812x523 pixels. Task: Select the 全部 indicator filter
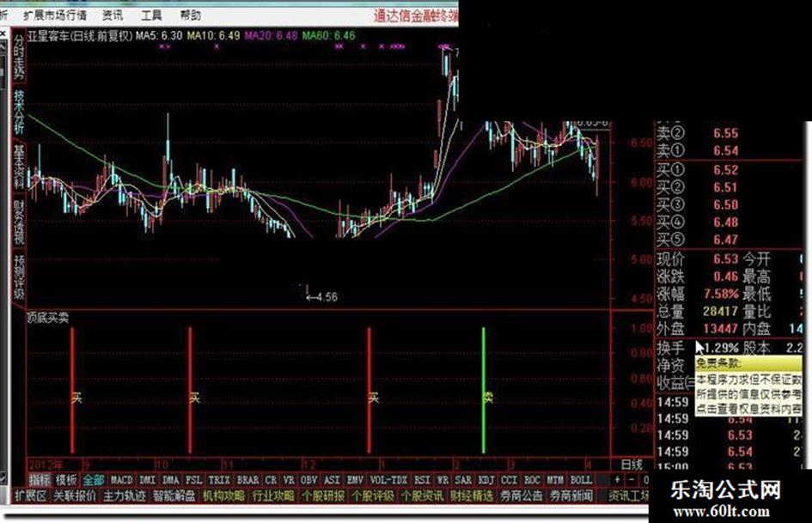pyautogui.click(x=93, y=480)
